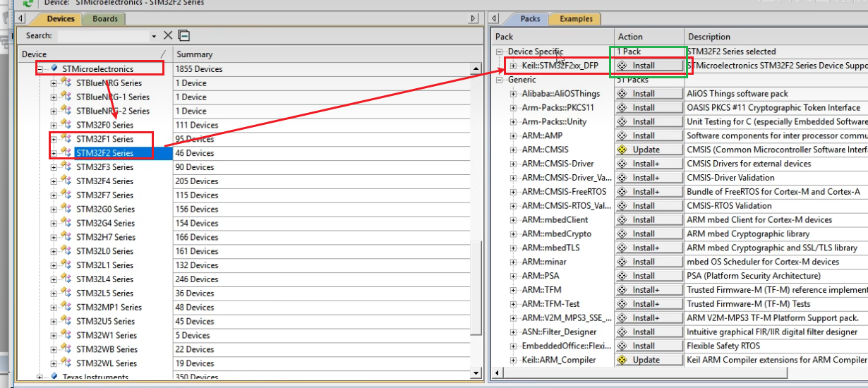Update the ARM::CMSIS pack
This screenshot has height=388, width=868.
coord(649,150)
